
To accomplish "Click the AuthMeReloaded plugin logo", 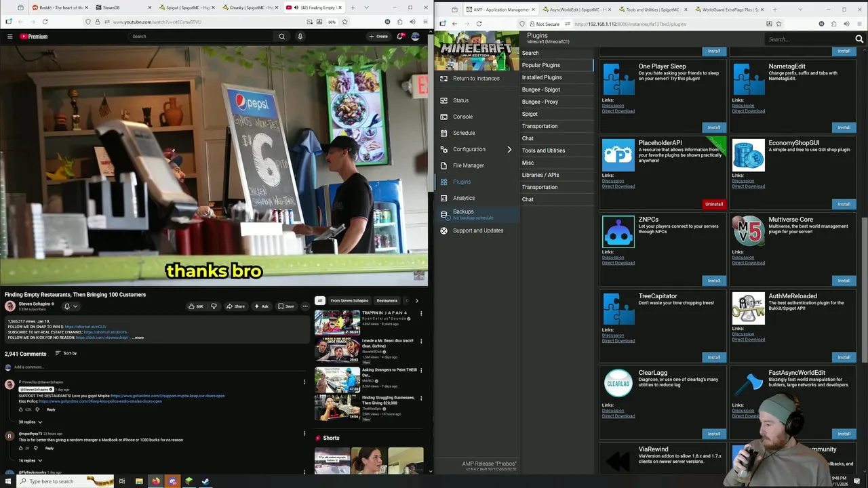I will point(748,308).
